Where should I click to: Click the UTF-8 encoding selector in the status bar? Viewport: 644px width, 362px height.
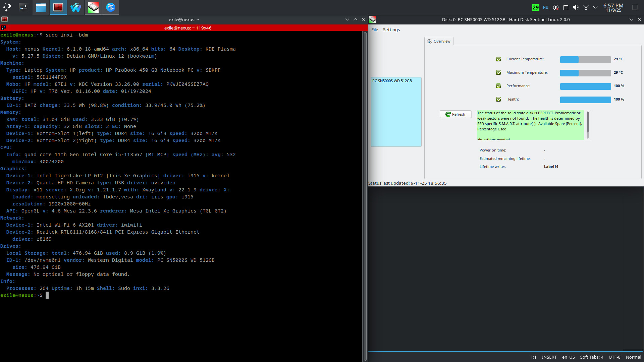(614, 357)
